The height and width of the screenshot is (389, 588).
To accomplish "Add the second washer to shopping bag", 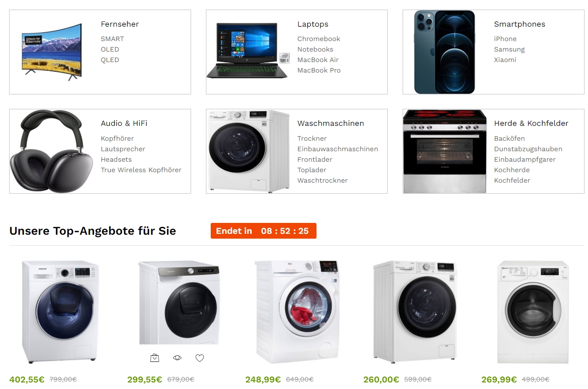I will pos(155,358).
